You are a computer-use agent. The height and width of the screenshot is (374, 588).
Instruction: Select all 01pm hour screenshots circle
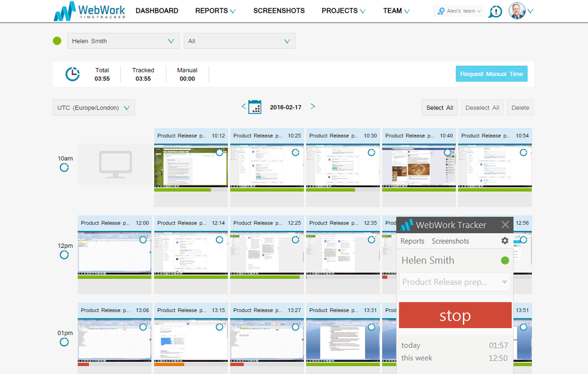[64, 342]
